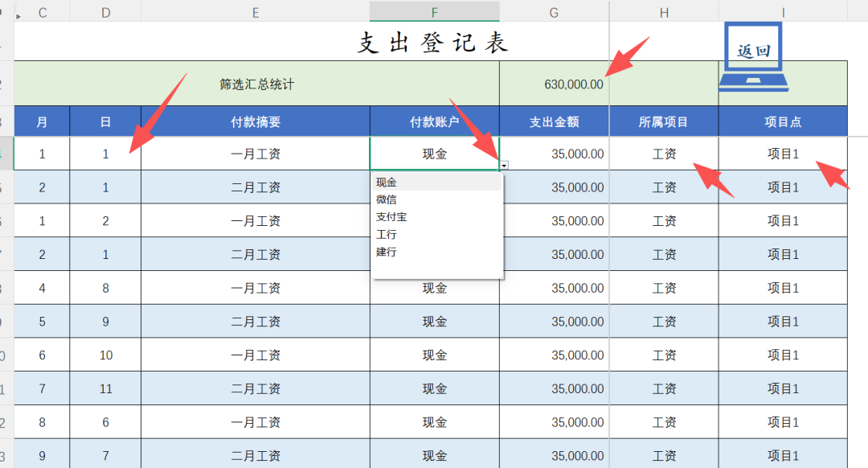Click column E header

pos(255,11)
